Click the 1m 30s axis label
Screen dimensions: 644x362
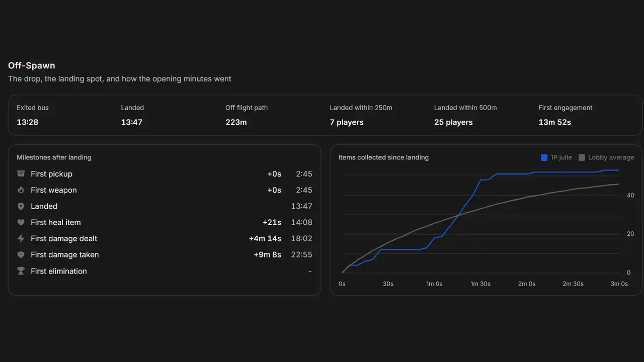pyautogui.click(x=480, y=284)
